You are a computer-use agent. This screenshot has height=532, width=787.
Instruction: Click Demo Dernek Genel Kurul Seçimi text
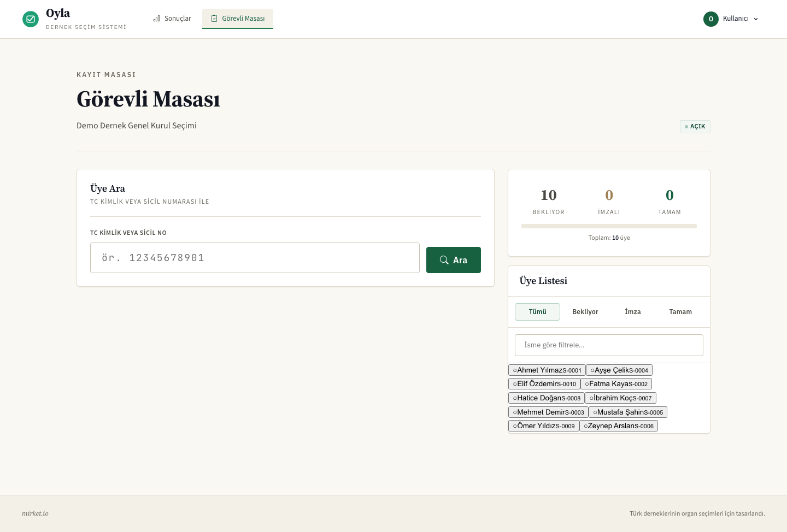click(x=137, y=126)
